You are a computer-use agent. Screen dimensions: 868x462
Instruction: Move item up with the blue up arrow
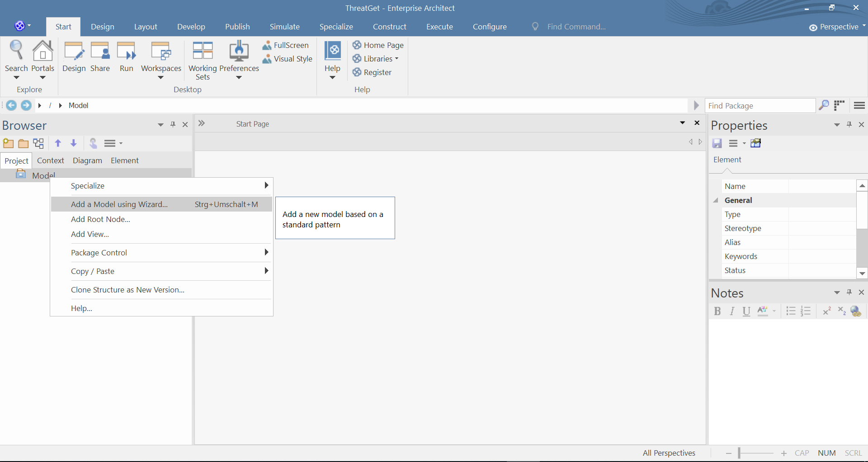point(58,143)
